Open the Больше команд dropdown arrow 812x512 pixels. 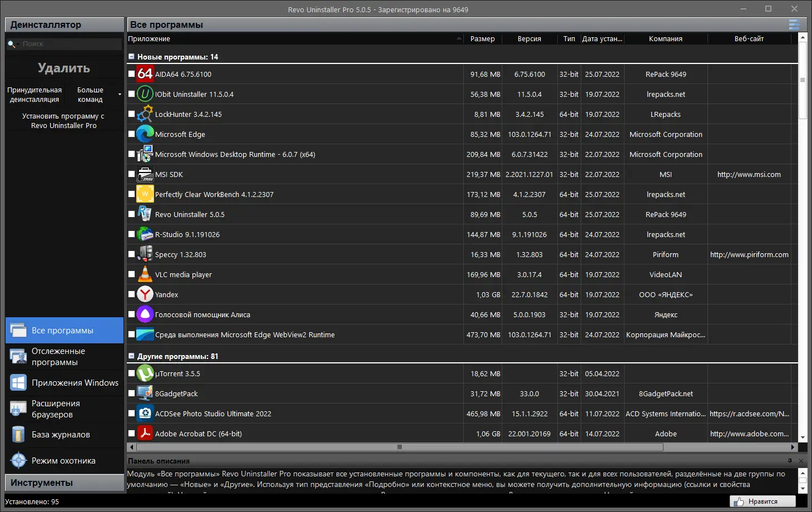(x=120, y=95)
